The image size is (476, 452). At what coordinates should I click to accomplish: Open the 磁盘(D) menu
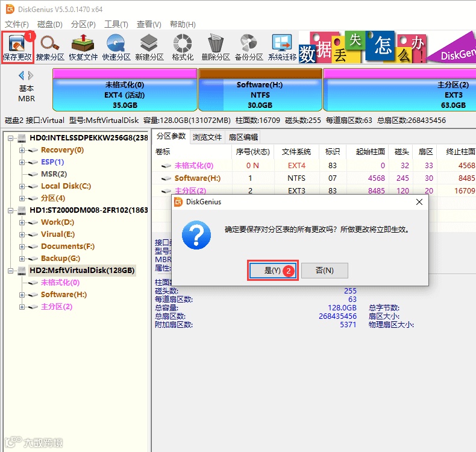pyautogui.click(x=50, y=24)
